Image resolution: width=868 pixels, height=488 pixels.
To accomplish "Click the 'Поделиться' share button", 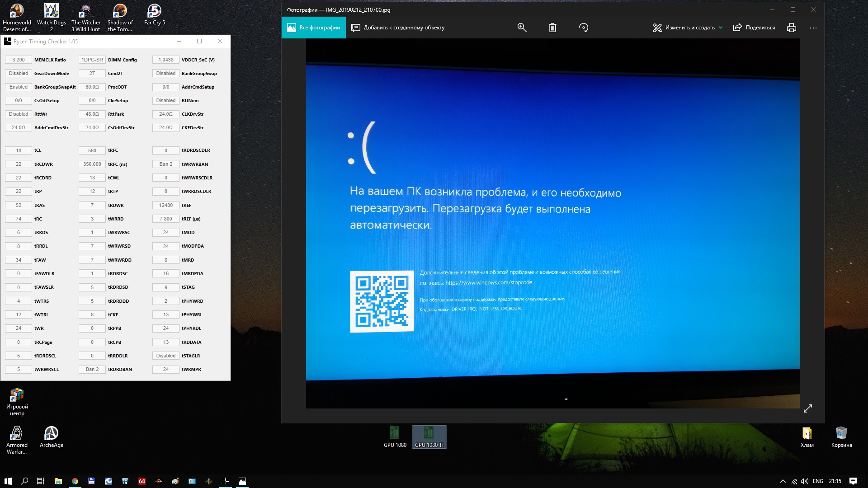I will click(754, 28).
